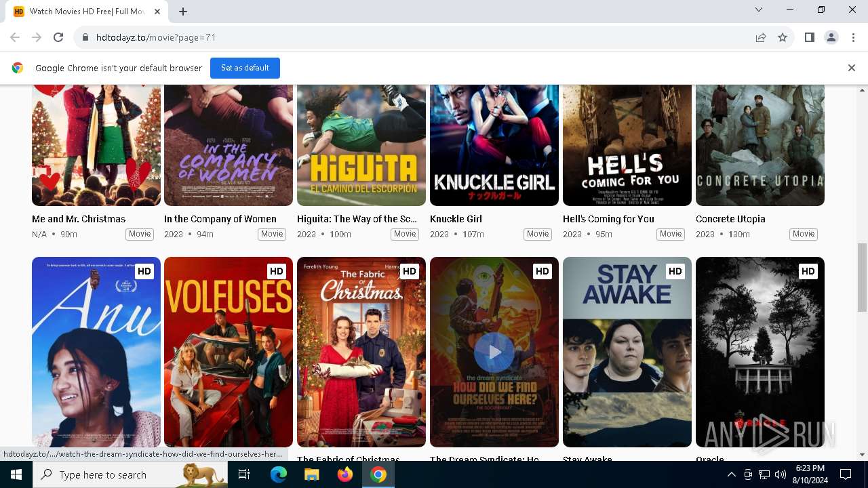This screenshot has width=868, height=488.
Task: Click Movie tag under Knuckle Girl
Action: [538, 234]
